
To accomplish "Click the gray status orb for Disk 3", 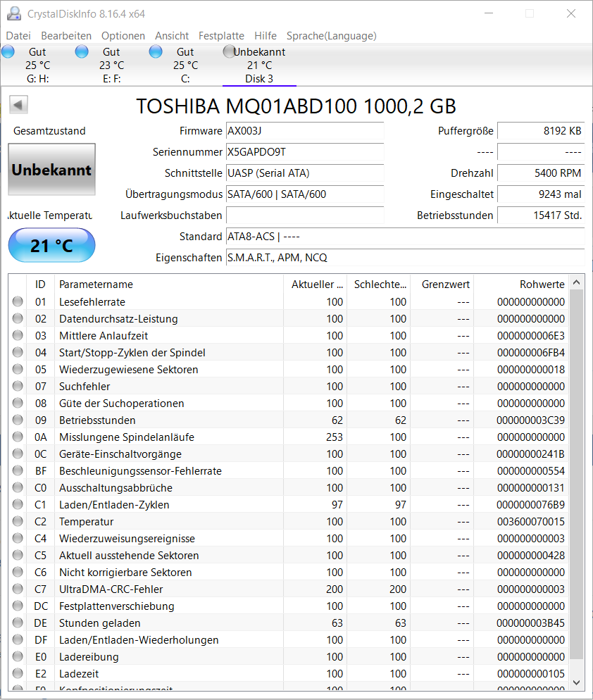I will pos(229,52).
